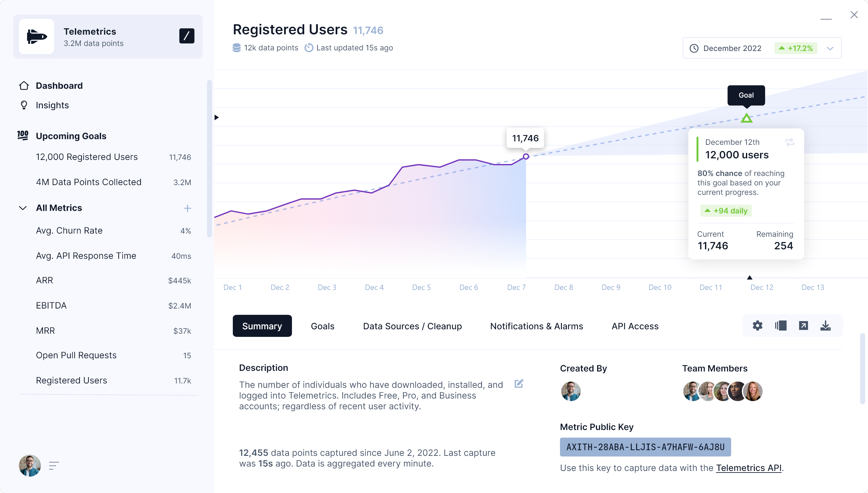Viewport: 868px width, 493px height.
Task: Expand date range dropdown chevron
Action: pos(830,48)
